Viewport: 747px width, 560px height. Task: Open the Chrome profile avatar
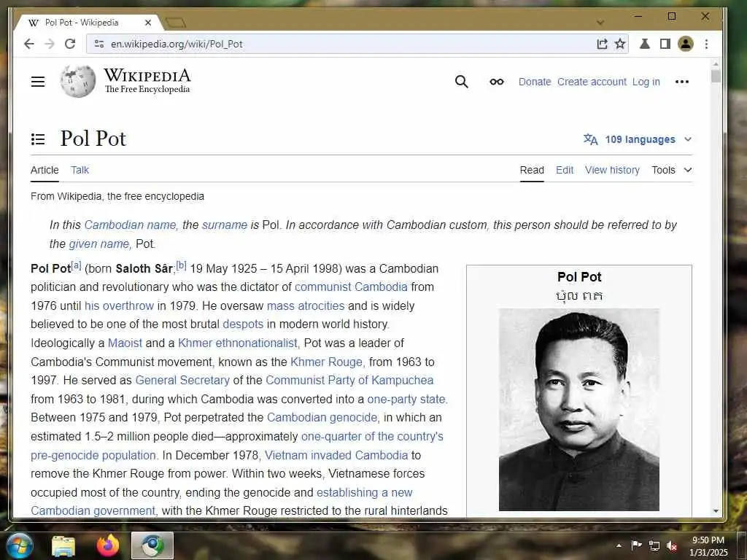coord(686,44)
